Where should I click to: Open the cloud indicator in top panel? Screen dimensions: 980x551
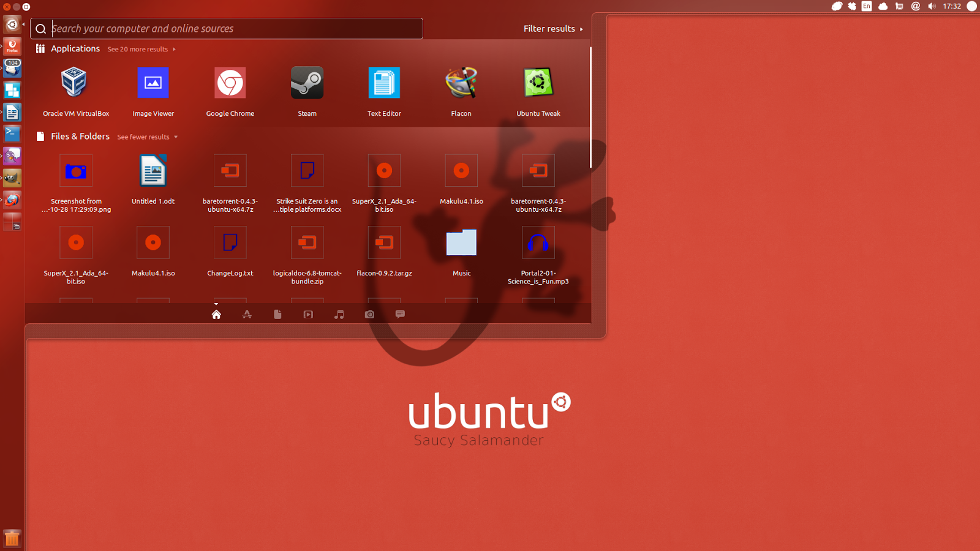point(883,6)
